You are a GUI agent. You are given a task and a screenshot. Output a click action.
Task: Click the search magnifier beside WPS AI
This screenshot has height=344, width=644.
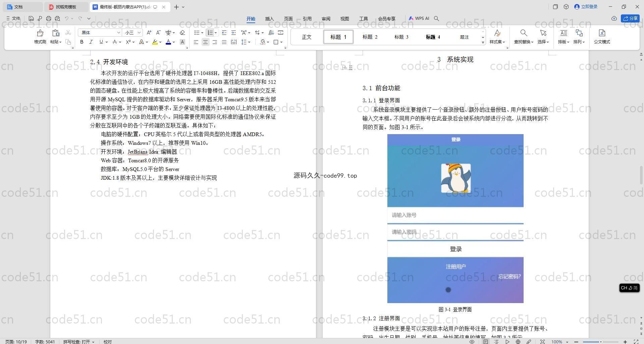436,18
